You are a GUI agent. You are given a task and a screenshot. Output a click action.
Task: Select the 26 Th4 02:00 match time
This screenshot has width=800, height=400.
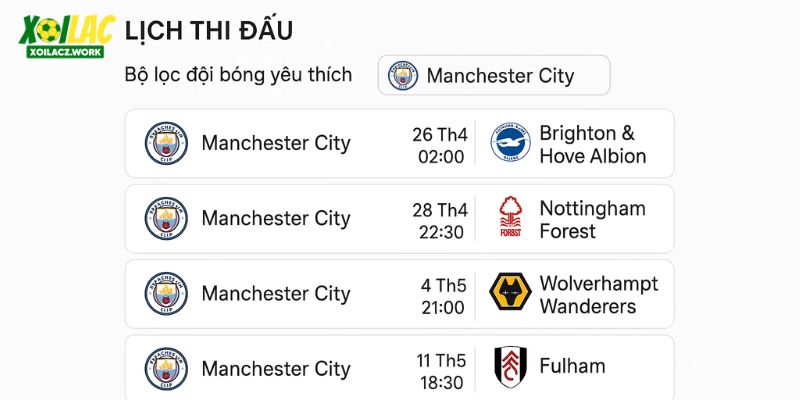pos(440,145)
